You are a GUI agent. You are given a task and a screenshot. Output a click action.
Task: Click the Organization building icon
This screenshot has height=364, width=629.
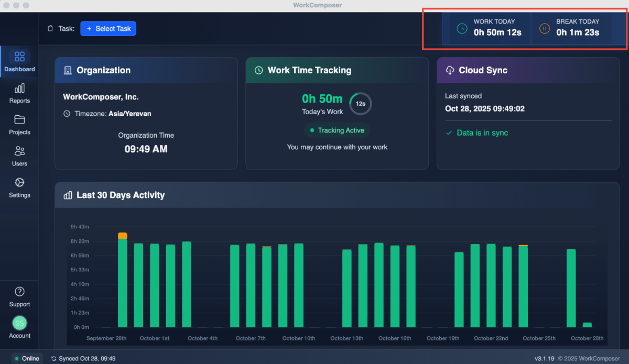68,70
